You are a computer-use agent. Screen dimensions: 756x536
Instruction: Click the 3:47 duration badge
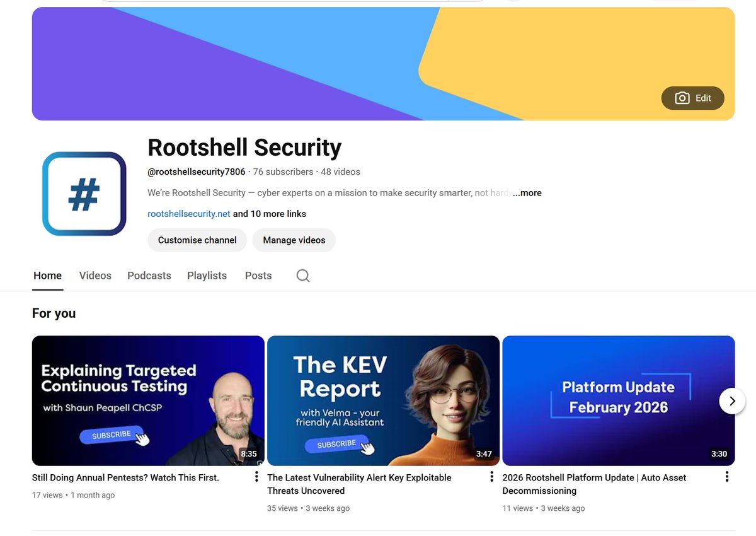click(484, 454)
